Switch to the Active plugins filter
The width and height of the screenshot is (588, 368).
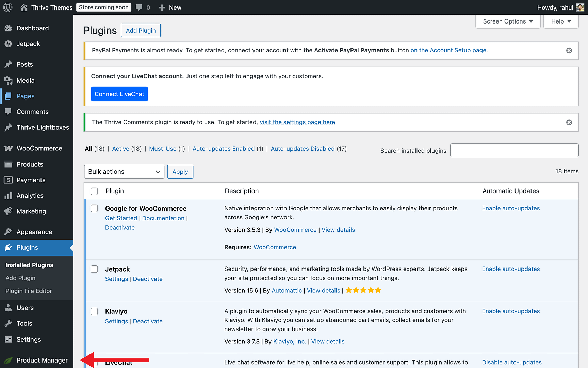point(120,149)
